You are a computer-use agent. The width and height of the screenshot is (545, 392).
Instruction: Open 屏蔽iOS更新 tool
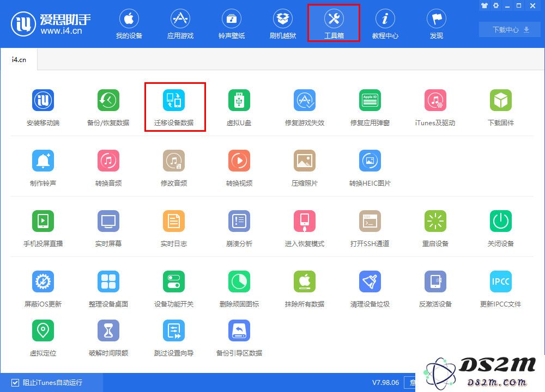click(x=43, y=281)
